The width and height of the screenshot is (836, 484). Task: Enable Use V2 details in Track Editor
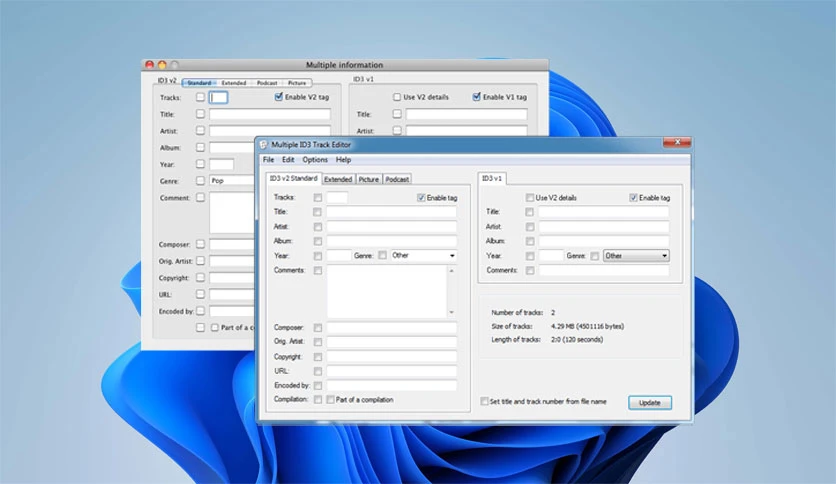[x=529, y=198]
